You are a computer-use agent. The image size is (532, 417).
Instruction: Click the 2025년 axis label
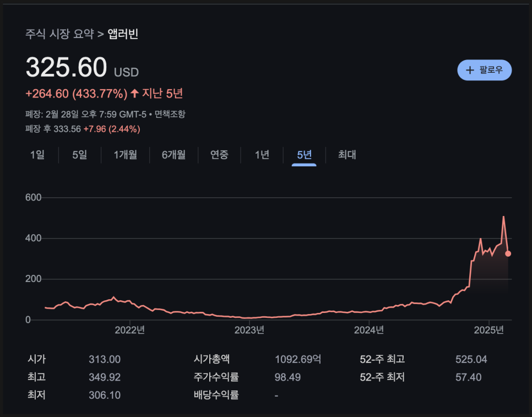pyautogui.click(x=488, y=330)
